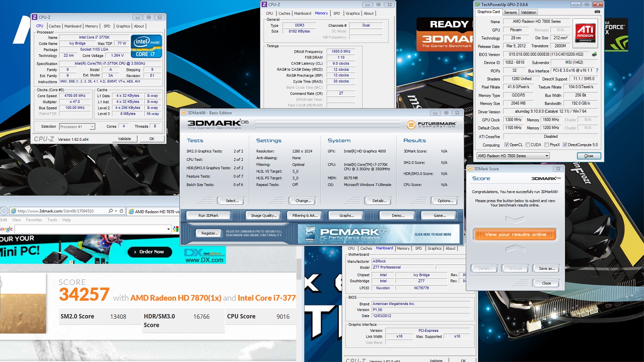Click the Demo... button

point(398,215)
